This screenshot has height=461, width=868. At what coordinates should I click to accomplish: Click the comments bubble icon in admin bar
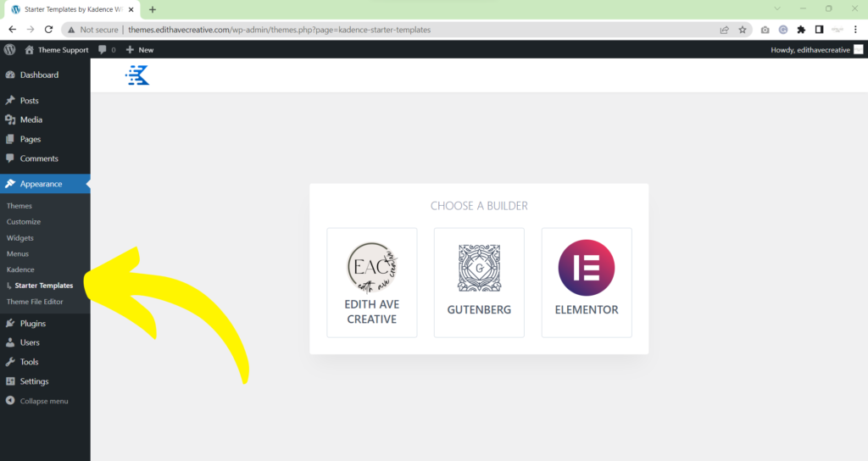coord(103,50)
